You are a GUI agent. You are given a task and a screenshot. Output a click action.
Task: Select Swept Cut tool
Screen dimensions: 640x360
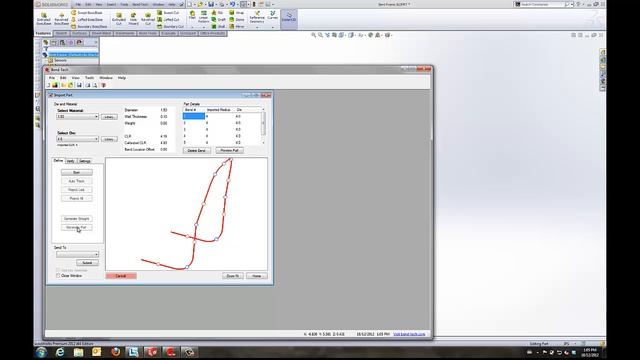click(x=168, y=13)
